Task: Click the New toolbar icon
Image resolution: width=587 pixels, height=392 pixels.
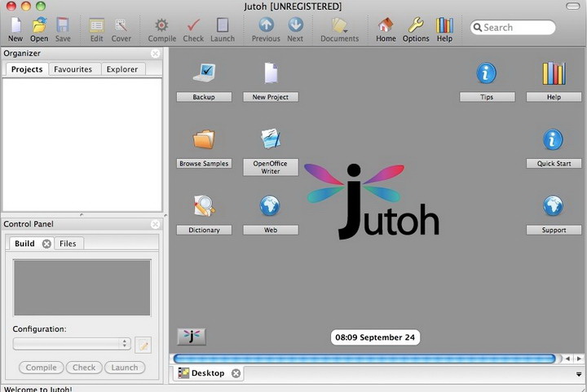Action: pyautogui.click(x=15, y=25)
